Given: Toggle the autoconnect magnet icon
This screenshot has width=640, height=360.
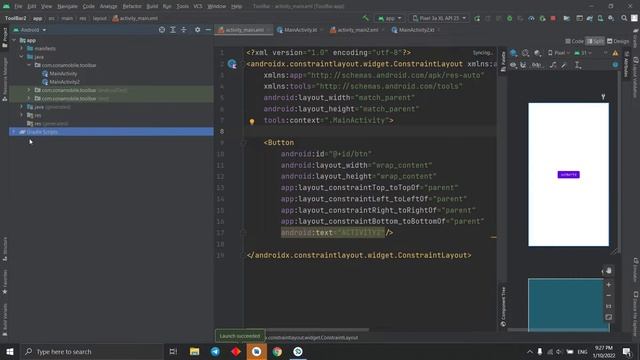Looking at the screenshot, I should click(523, 65).
